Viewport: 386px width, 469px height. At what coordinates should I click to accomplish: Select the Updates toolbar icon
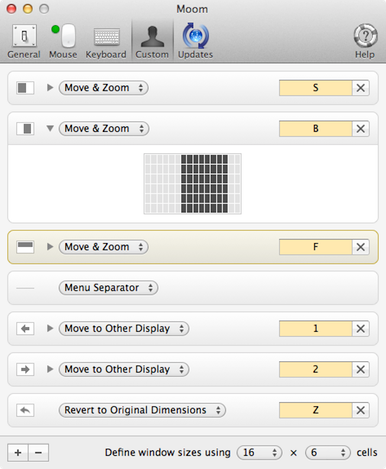click(x=195, y=41)
